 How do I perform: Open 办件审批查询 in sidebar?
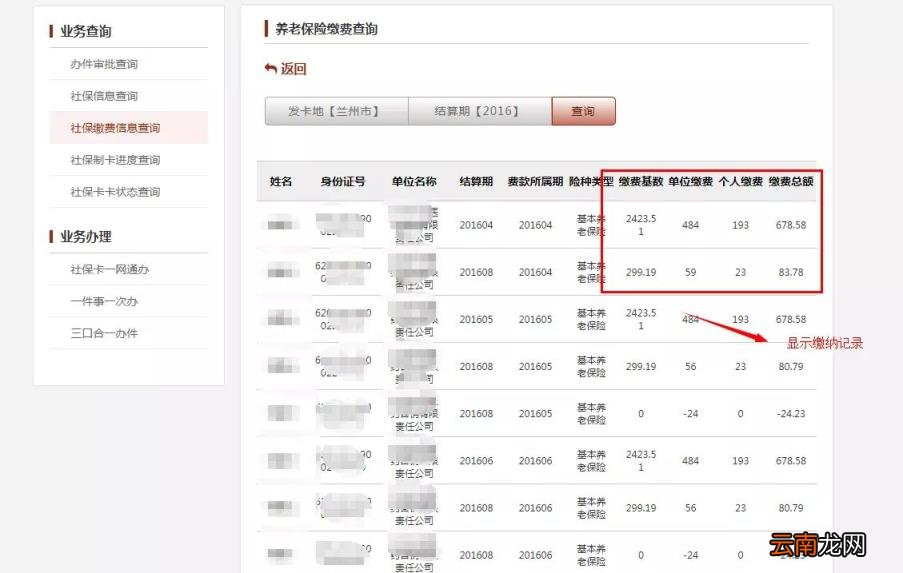[x=104, y=64]
